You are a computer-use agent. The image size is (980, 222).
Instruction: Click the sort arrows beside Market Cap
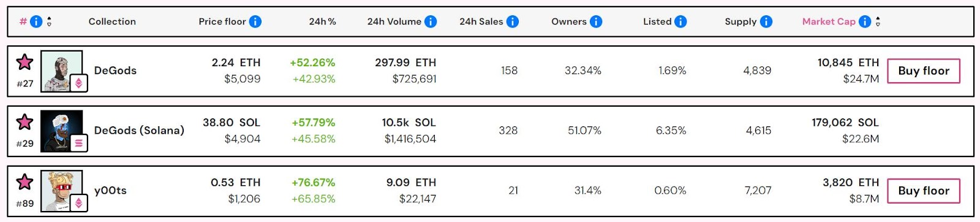click(x=878, y=21)
